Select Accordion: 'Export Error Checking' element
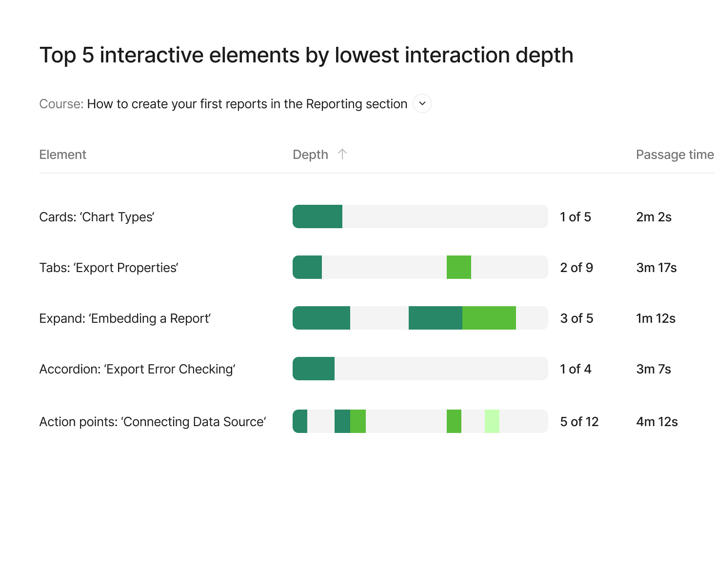This screenshot has height=588, width=714. (137, 369)
